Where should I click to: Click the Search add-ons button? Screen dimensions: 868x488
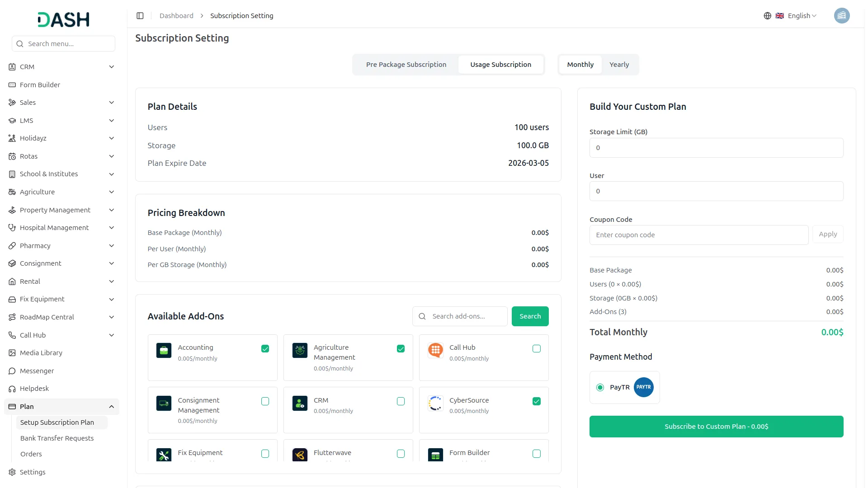[x=530, y=316]
